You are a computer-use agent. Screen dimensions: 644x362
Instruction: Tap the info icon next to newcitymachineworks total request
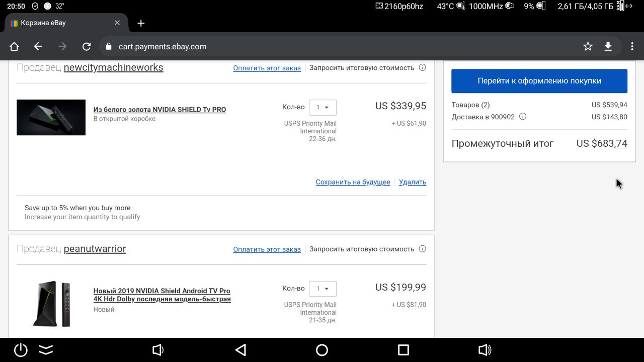[423, 67]
